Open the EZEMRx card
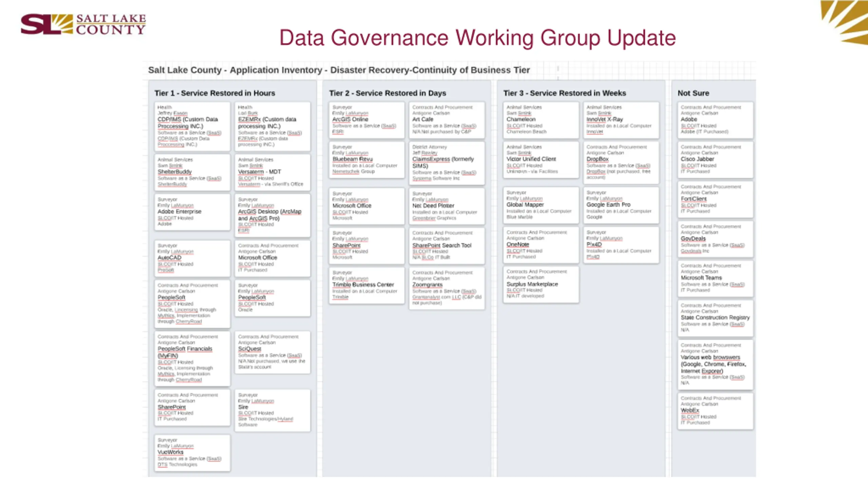This screenshot has height=488, width=868. (273, 126)
